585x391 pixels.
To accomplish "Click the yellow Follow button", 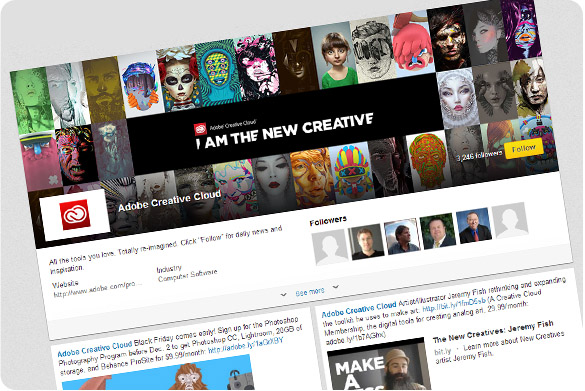I will coord(524,148).
